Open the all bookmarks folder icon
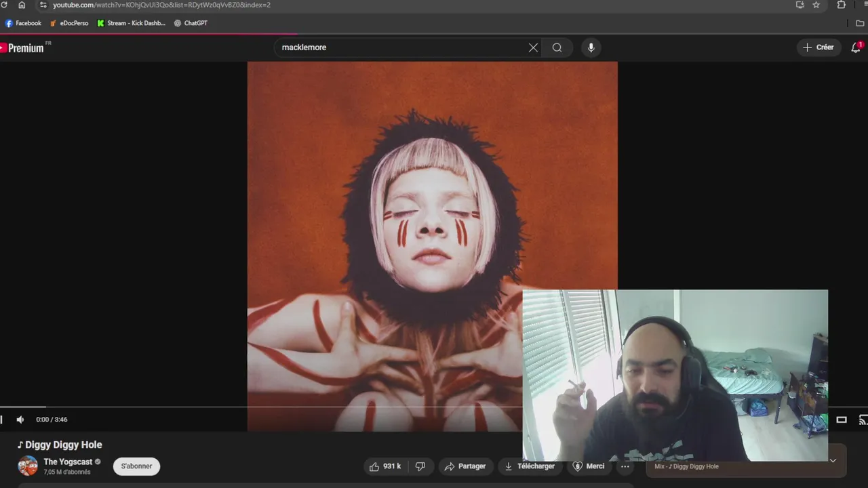 coord(861,23)
